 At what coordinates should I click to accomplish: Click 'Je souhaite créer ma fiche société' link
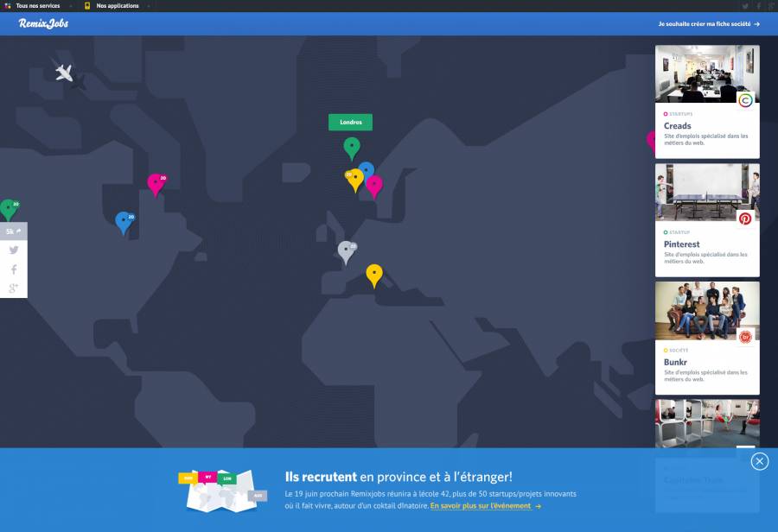[x=709, y=24]
